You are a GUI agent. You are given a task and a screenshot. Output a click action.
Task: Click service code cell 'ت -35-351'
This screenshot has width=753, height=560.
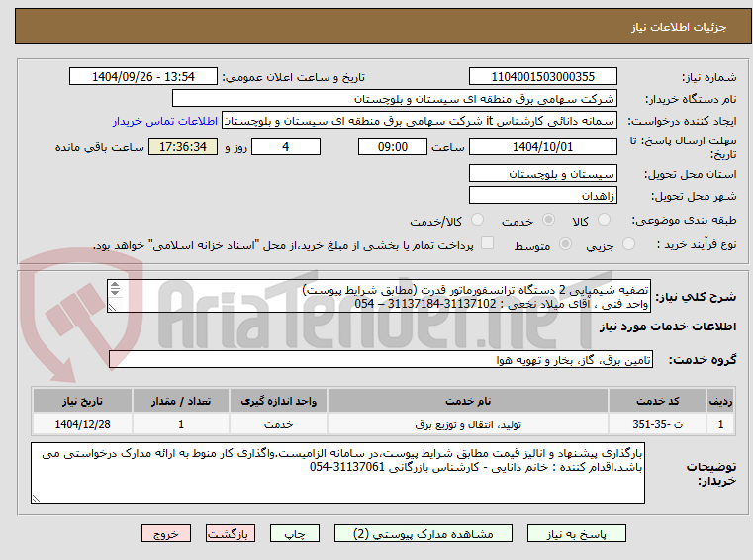(x=657, y=425)
